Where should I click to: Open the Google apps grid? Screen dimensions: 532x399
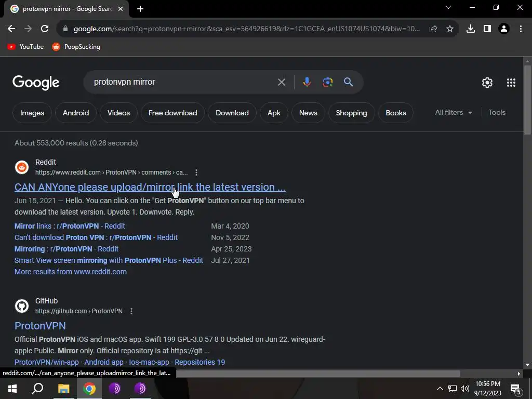(511, 83)
